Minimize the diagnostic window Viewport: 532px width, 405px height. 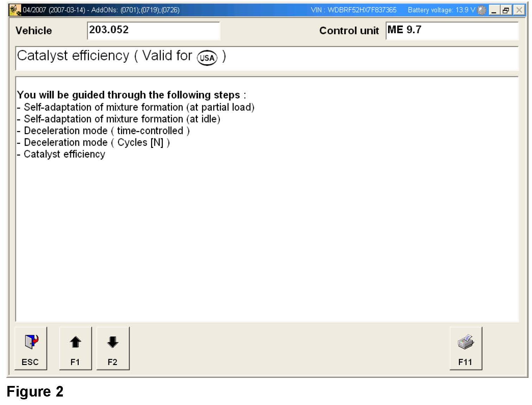point(494,10)
